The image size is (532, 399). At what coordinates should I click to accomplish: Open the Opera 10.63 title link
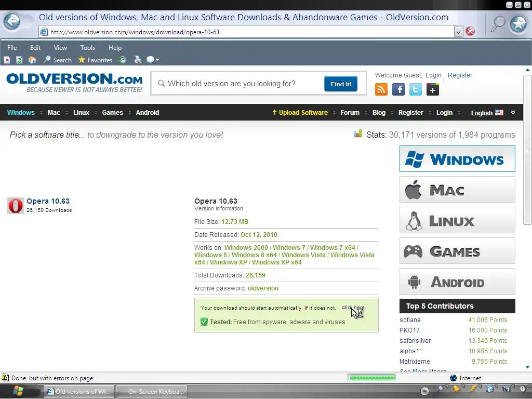pyautogui.click(x=48, y=201)
